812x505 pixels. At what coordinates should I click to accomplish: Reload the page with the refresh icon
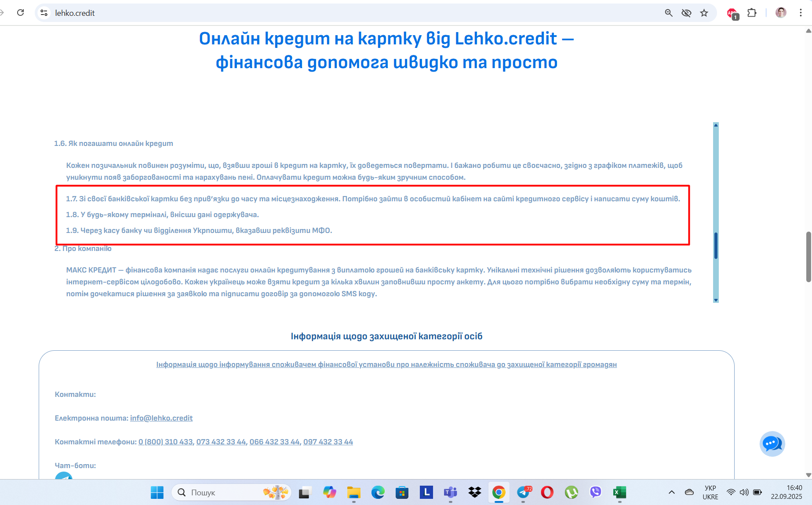[20, 13]
